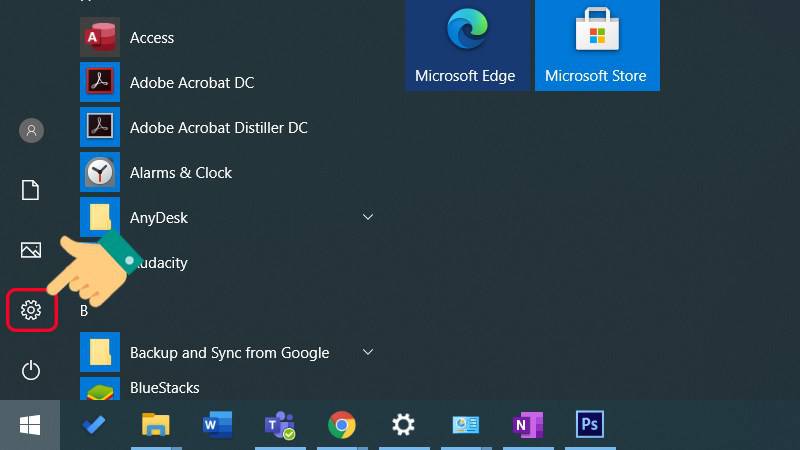Open Alarms & Clock icon
The width and height of the screenshot is (800, 450).
(x=100, y=172)
